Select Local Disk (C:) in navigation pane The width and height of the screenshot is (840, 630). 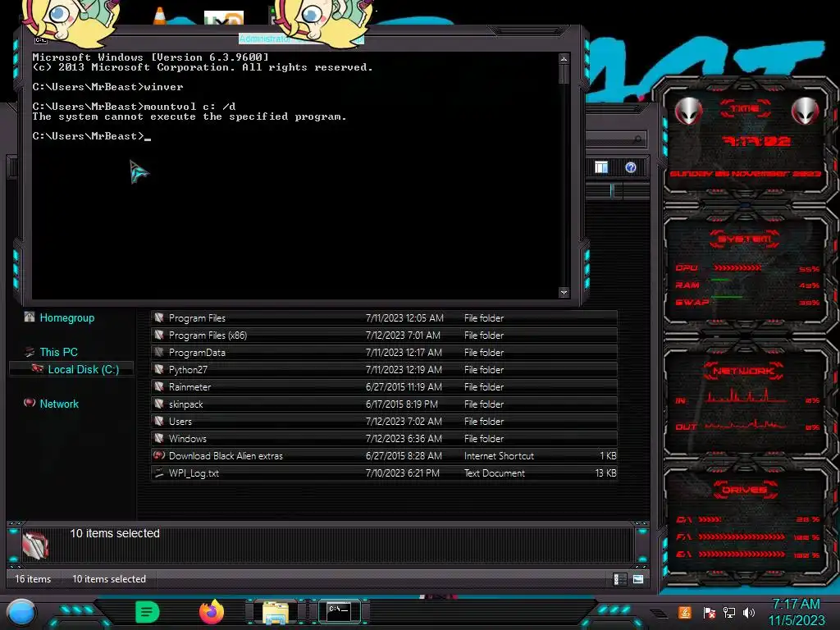pyautogui.click(x=84, y=369)
